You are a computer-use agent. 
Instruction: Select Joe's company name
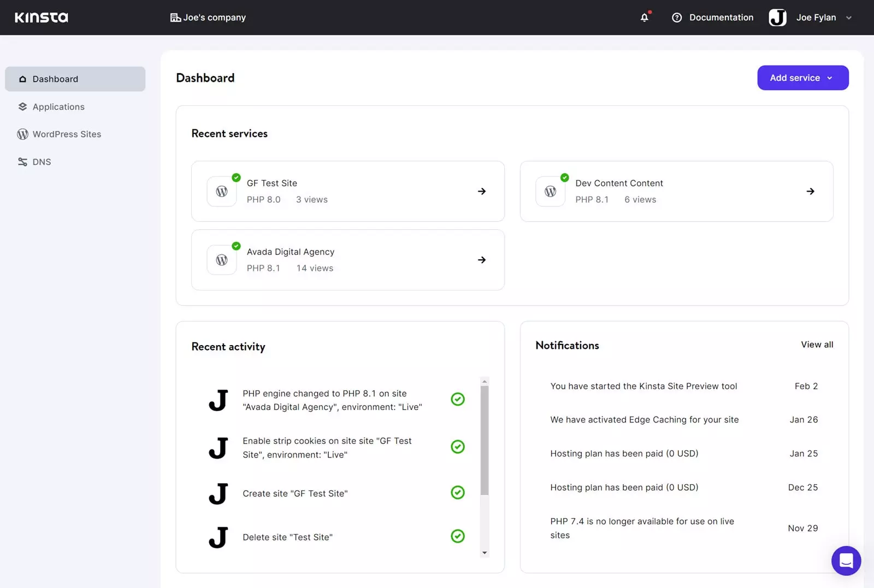(x=215, y=17)
